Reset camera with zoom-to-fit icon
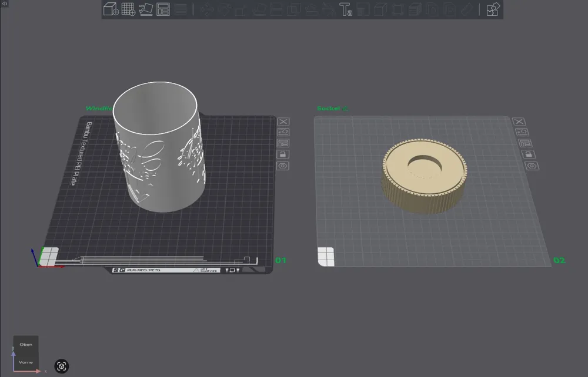Viewport: 588px width, 377px height. pyautogui.click(x=62, y=366)
